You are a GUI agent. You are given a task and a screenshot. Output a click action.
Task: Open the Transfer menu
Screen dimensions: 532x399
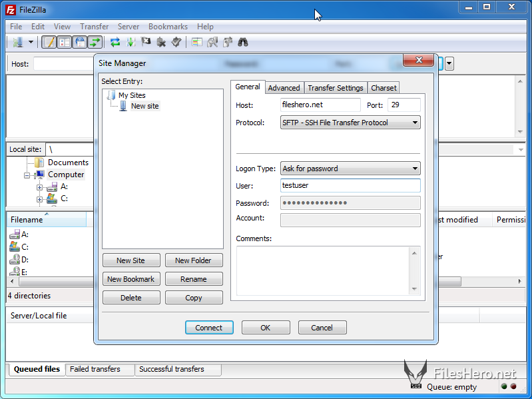click(x=95, y=27)
